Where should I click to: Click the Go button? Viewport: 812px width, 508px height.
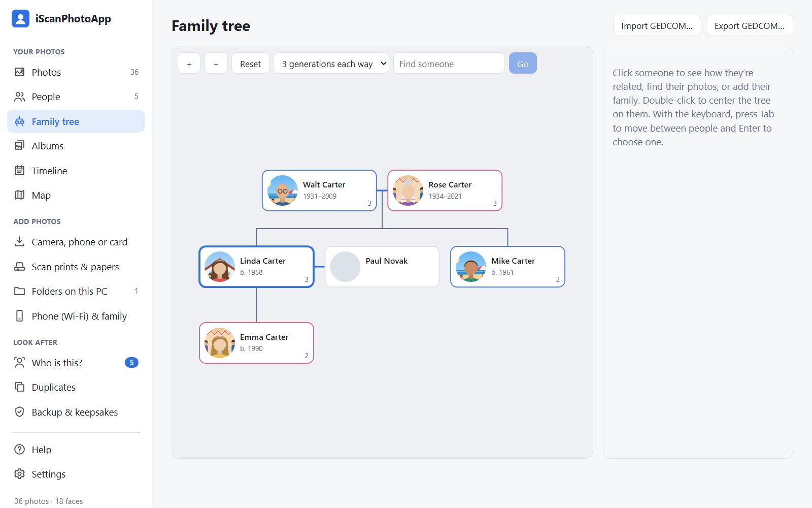(523, 63)
